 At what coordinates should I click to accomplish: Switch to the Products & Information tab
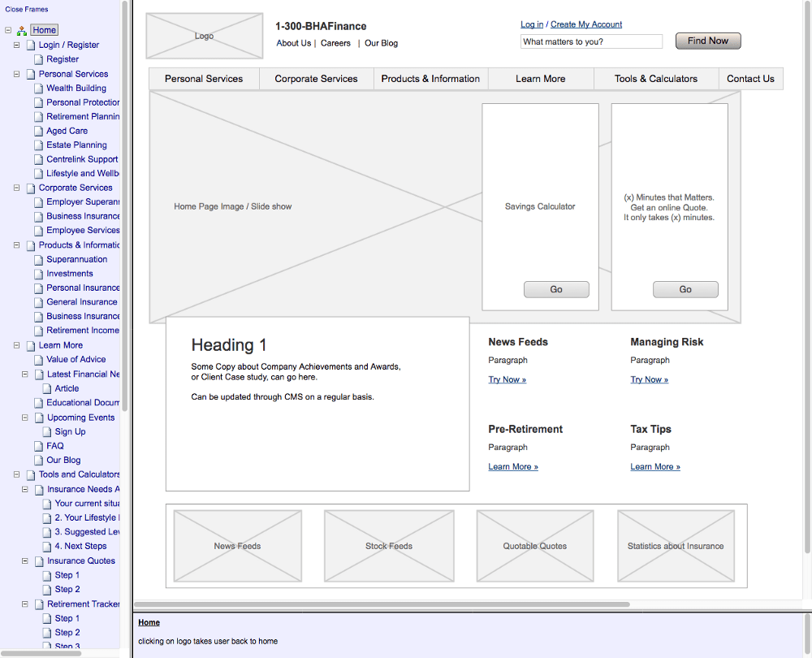point(430,79)
